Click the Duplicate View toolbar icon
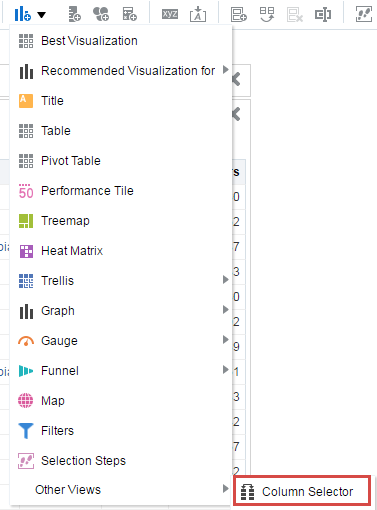This screenshot has width=377, height=510. pos(267,14)
